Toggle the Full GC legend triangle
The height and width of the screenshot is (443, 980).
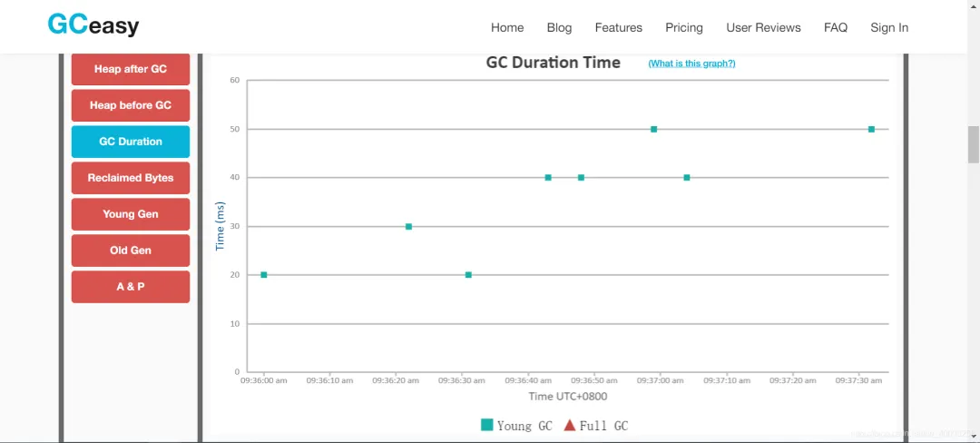(570, 425)
